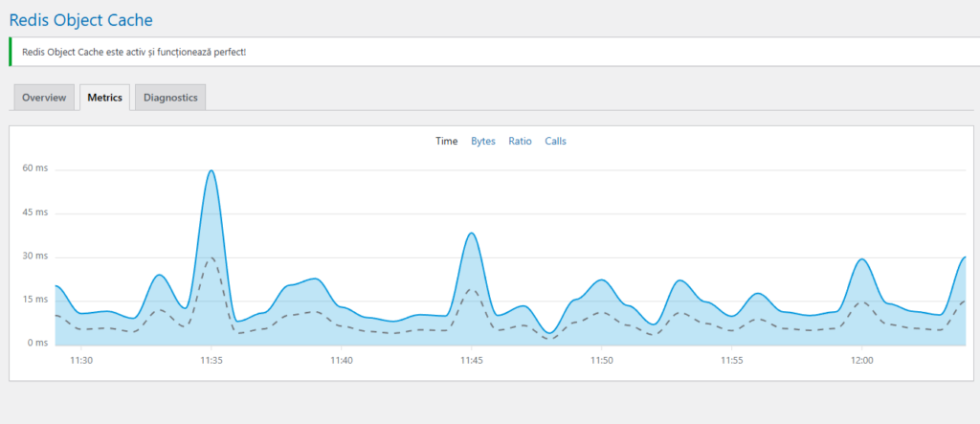Image resolution: width=980 pixels, height=424 pixels.
Task: Show the Calls metric chart
Action: 556,142
